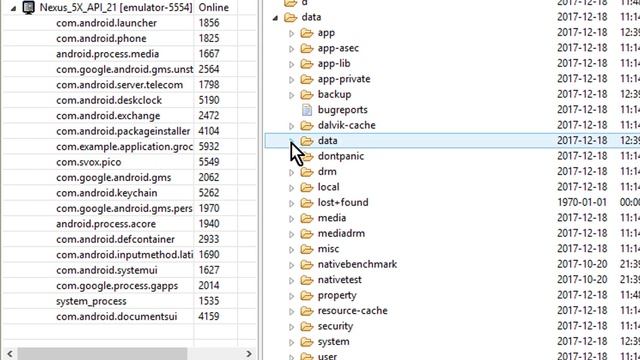Select com.android.deskclock process
Image resolution: width=640 pixels, height=360 pixels.
[109, 100]
